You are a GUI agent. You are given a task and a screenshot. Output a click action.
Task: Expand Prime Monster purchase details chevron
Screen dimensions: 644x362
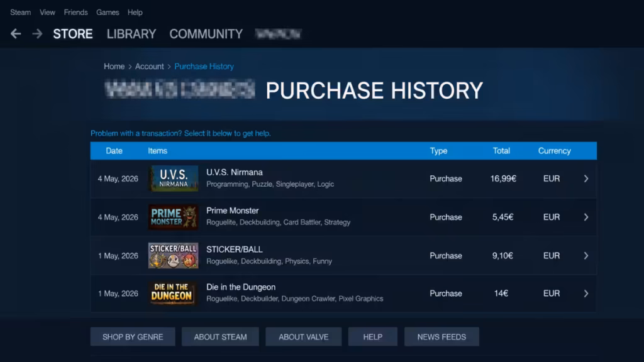pyautogui.click(x=586, y=217)
